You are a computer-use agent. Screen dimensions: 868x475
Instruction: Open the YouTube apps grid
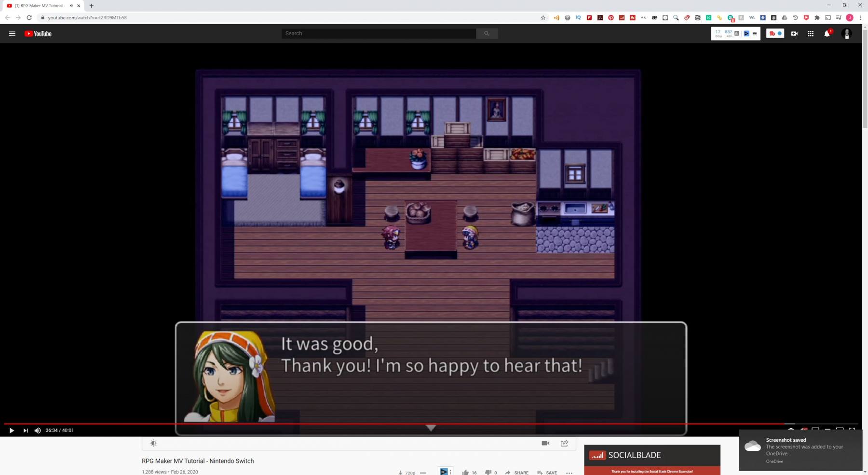coord(811,34)
